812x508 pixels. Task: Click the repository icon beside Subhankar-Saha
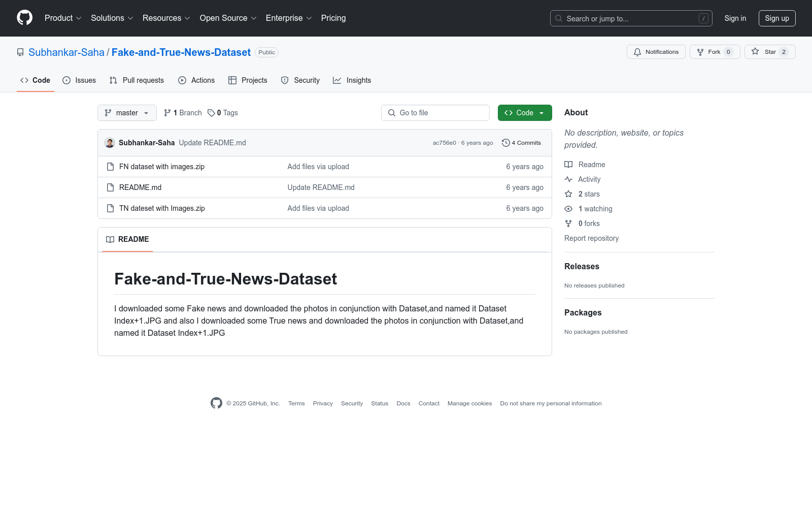[x=20, y=52]
